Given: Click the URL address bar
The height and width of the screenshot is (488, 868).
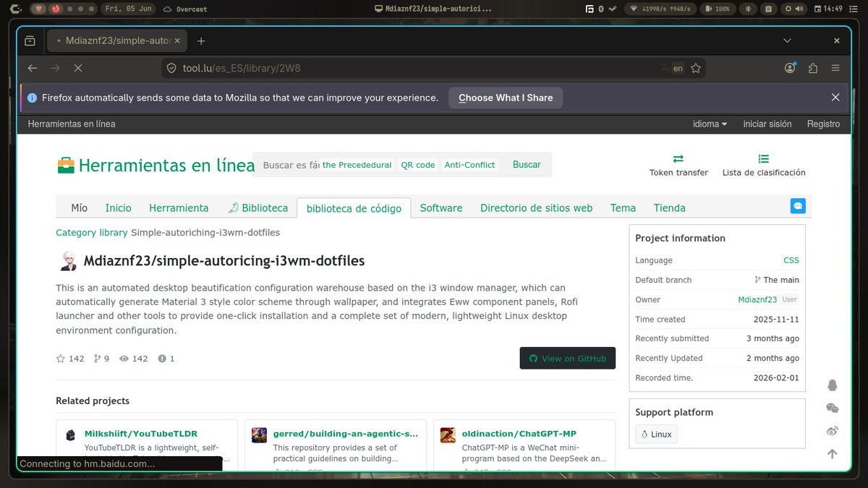Looking at the screenshot, I should 434,68.
